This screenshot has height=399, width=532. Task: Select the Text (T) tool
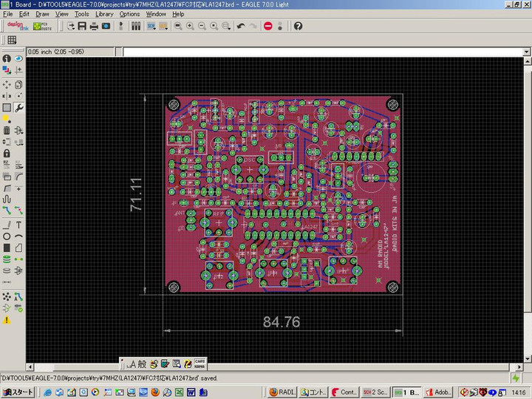click(x=18, y=225)
